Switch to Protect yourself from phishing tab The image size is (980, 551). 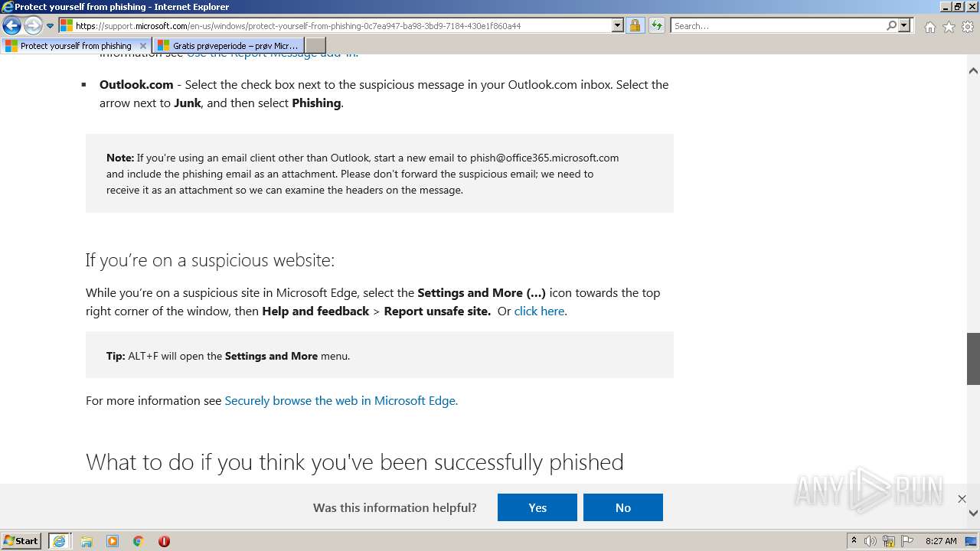[75, 45]
